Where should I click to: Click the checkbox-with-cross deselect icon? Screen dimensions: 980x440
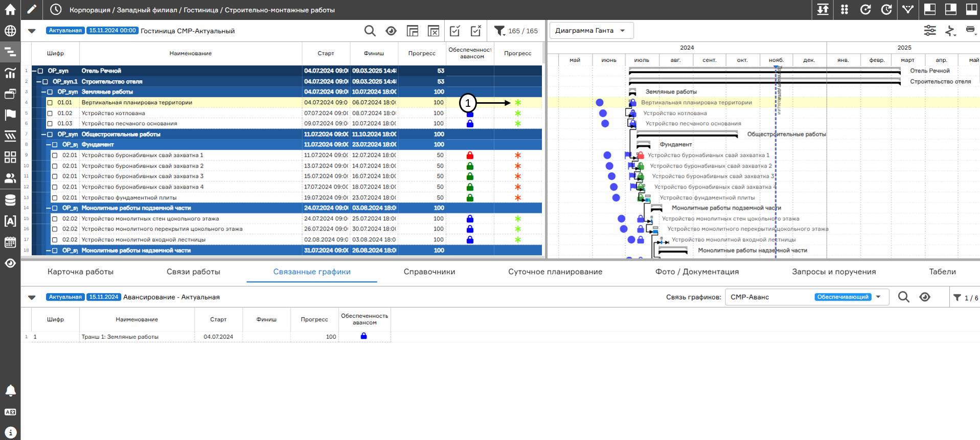(x=476, y=31)
